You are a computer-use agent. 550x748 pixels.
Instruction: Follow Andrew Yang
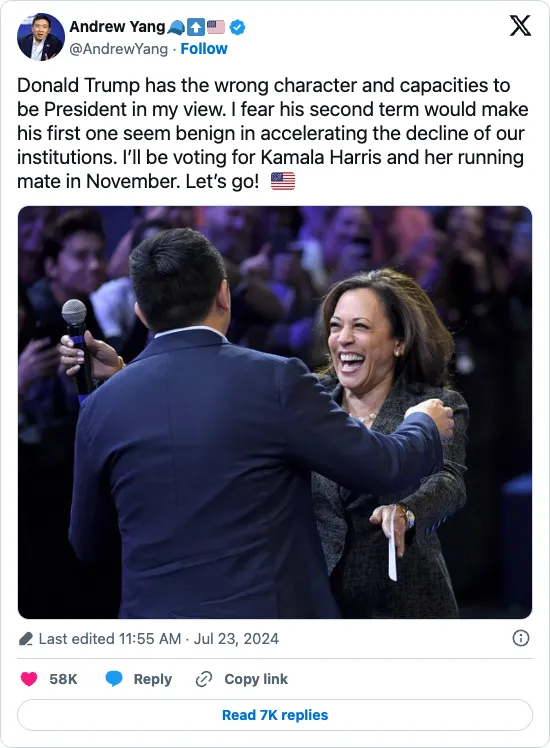point(204,49)
